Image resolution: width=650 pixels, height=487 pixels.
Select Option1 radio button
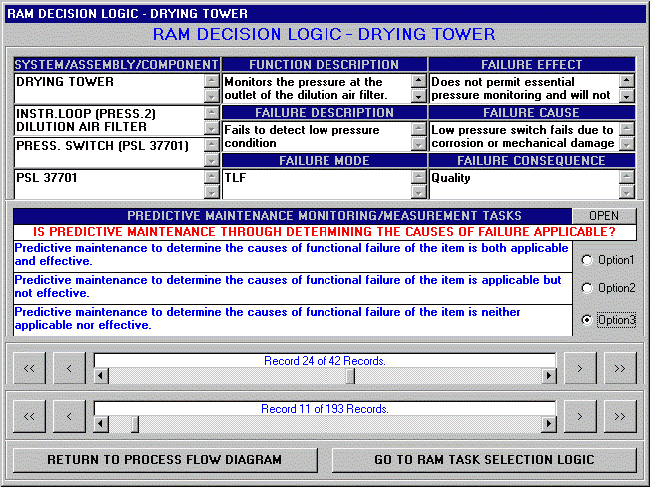608,260
